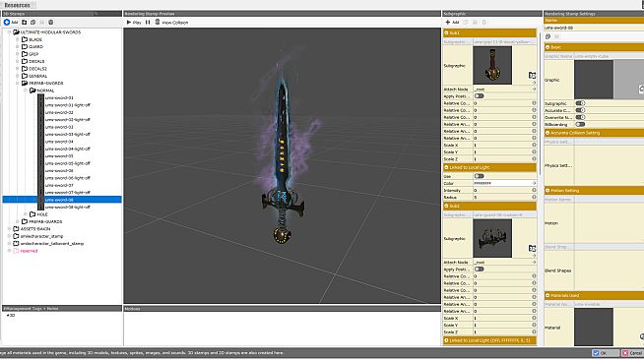This screenshot has height=360, width=644.
Task: Collapse the Sub2 section header
Action: (x=446, y=207)
